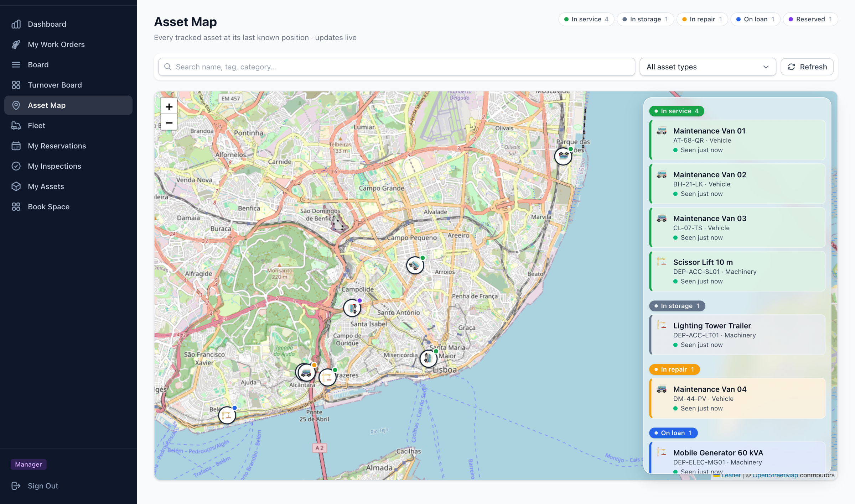The width and height of the screenshot is (855, 504).
Task: Click the map marker near Santa Maria Maior
Action: tap(429, 358)
